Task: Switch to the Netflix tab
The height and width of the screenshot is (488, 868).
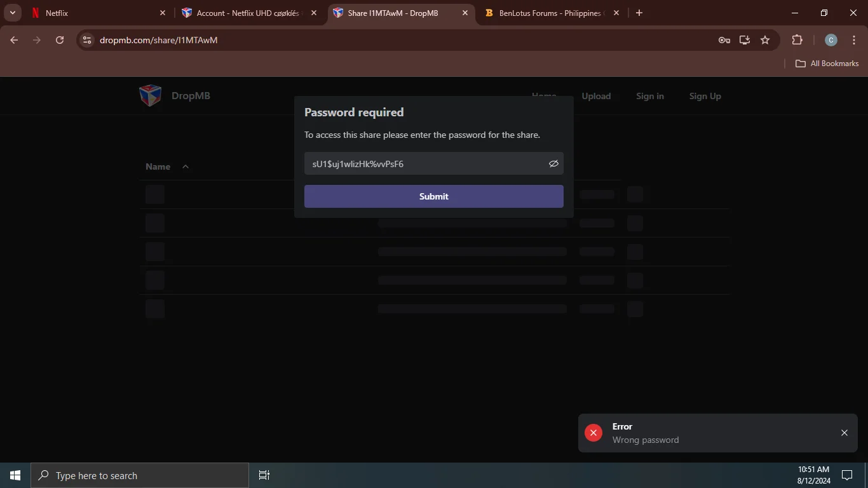Action: click(x=98, y=13)
